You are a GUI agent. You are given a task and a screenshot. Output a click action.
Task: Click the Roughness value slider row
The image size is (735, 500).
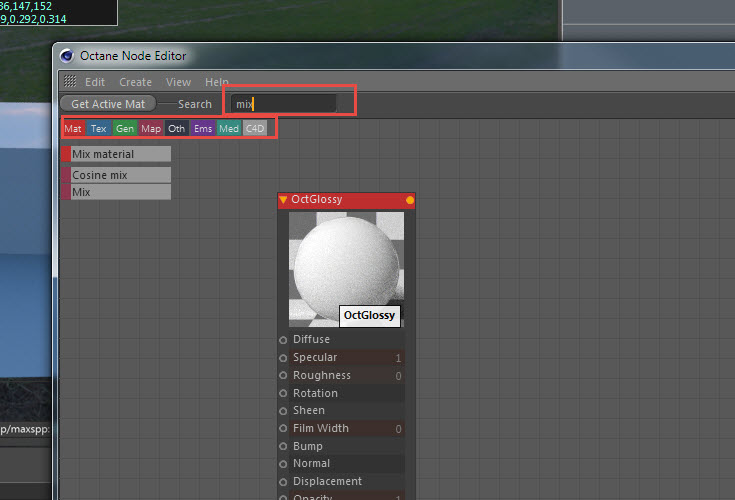(347, 375)
